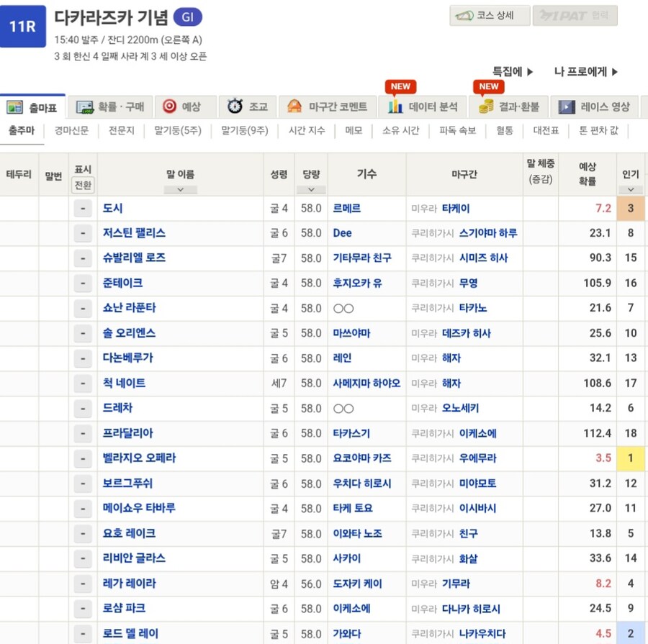Open 데이터 분석 bar chart icon
Image resolution: width=648 pixels, height=644 pixels.
(394, 106)
